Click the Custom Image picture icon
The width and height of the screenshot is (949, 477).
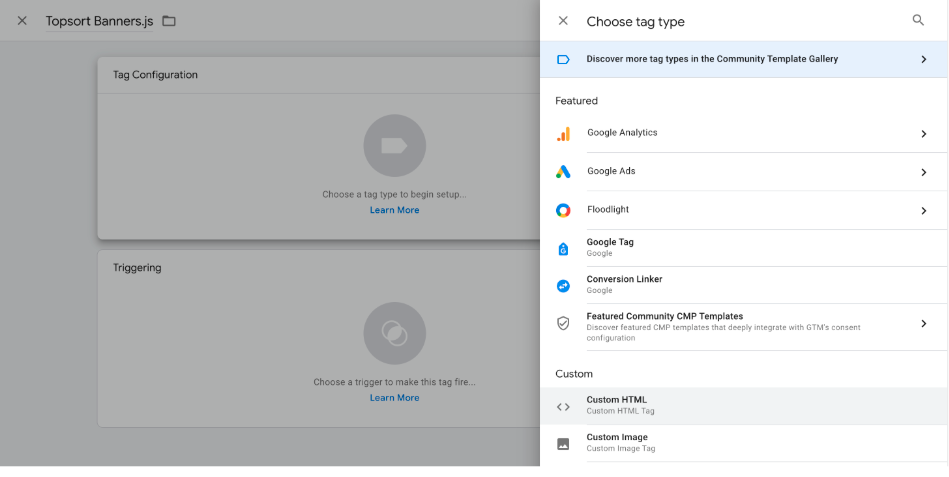[x=563, y=443]
